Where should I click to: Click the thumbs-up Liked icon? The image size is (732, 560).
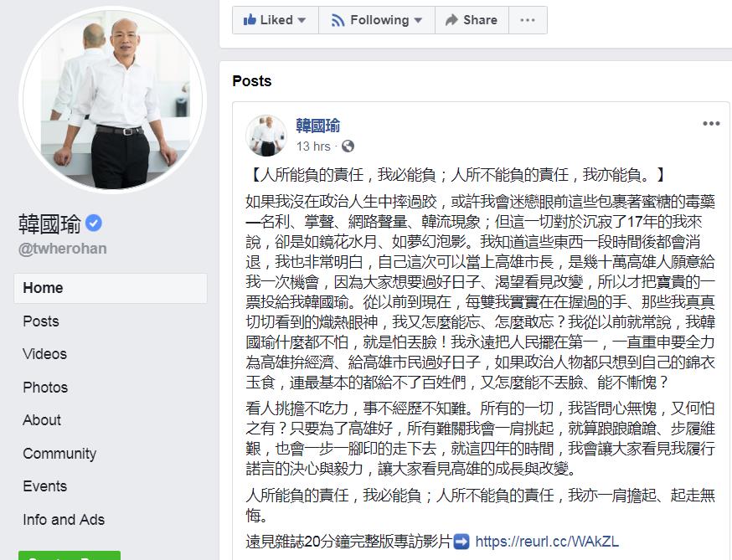pos(250,19)
